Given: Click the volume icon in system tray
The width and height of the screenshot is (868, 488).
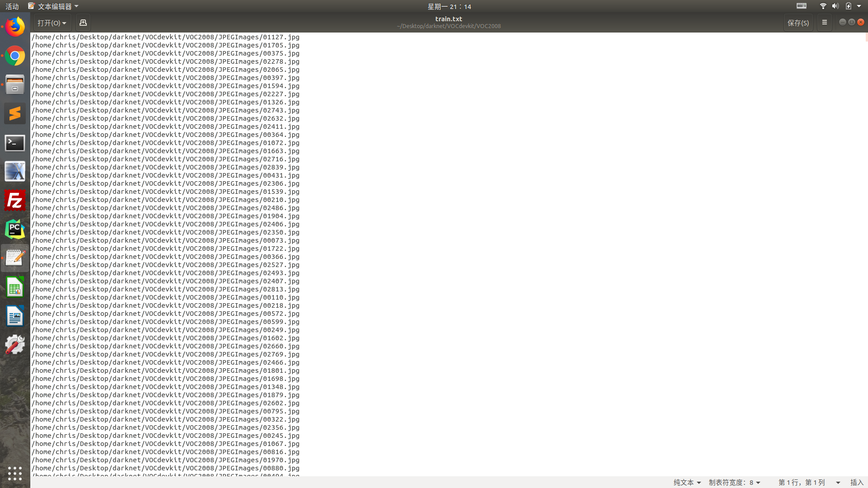Looking at the screenshot, I should point(835,6).
